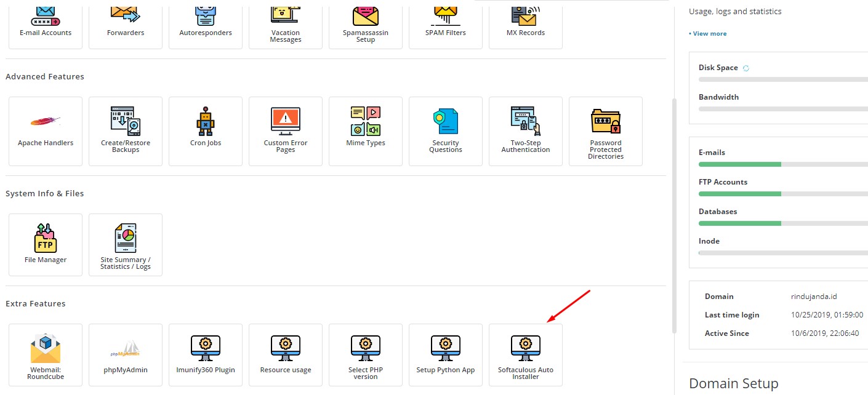Open Webmail: Roundcube
This screenshot has width=868, height=395.
(46, 355)
